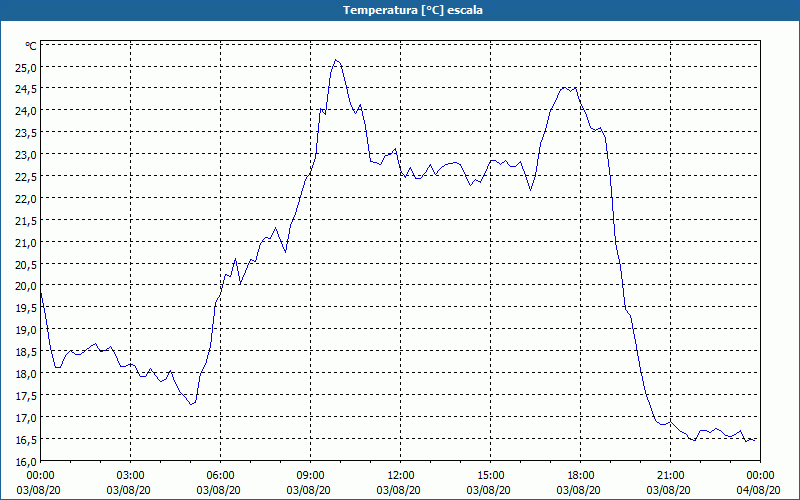Select the 20,5 axis value
This screenshot has width=800, height=500.
[27, 265]
